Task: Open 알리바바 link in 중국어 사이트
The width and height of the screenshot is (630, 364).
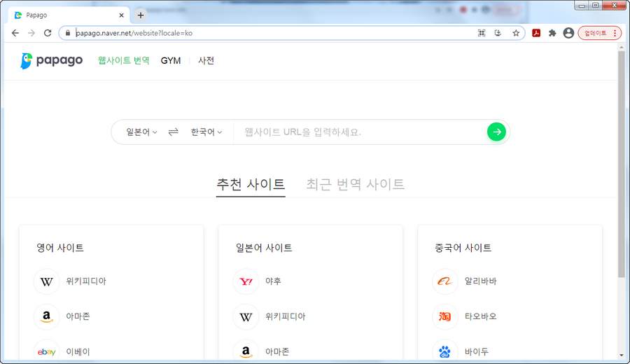Action: coord(480,281)
